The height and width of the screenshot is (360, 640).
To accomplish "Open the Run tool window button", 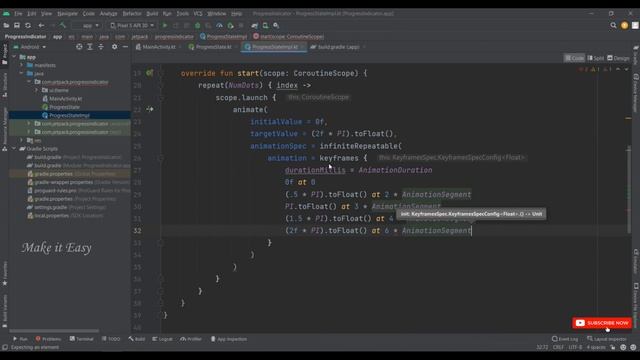I will point(20,339).
